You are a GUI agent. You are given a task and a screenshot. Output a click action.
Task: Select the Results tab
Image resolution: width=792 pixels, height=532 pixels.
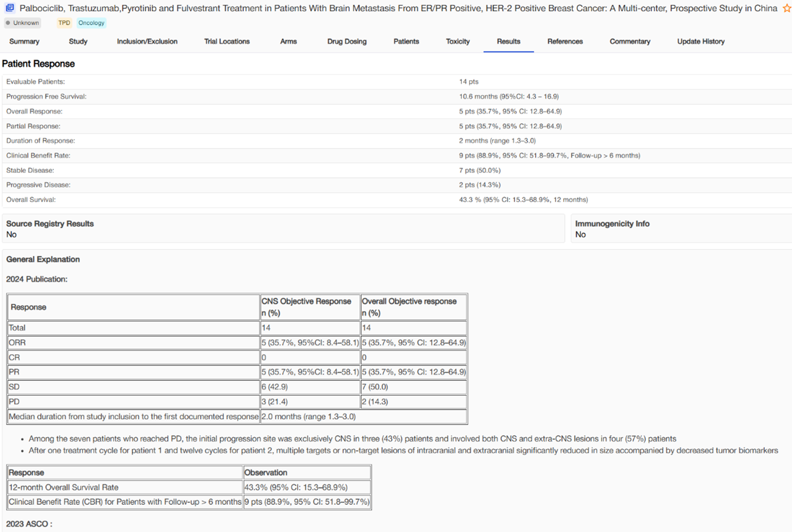(508, 41)
